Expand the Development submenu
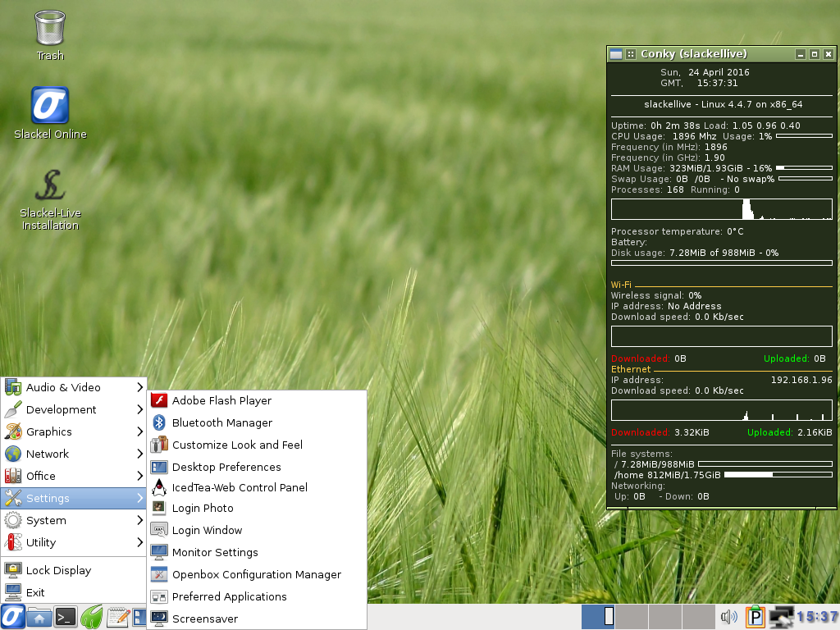 click(x=73, y=410)
